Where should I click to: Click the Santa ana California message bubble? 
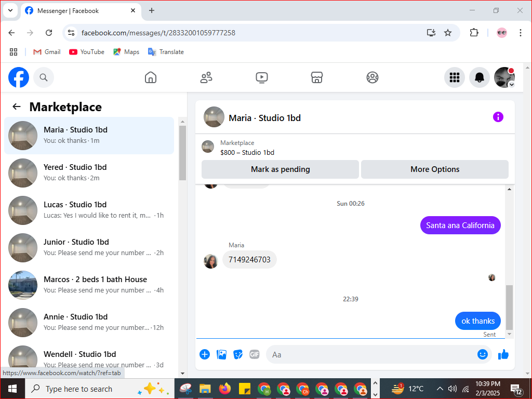click(x=460, y=225)
